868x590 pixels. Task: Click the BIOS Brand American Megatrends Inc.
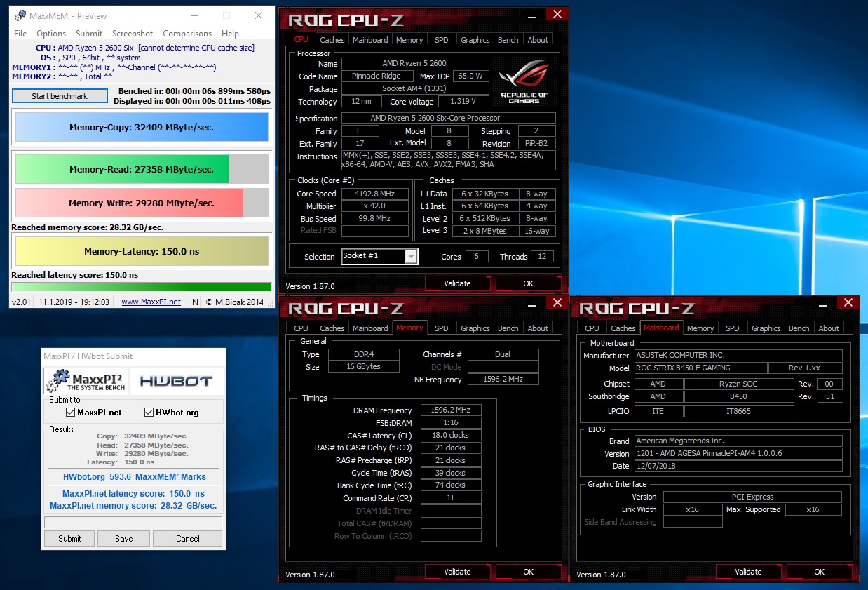click(738, 441)
